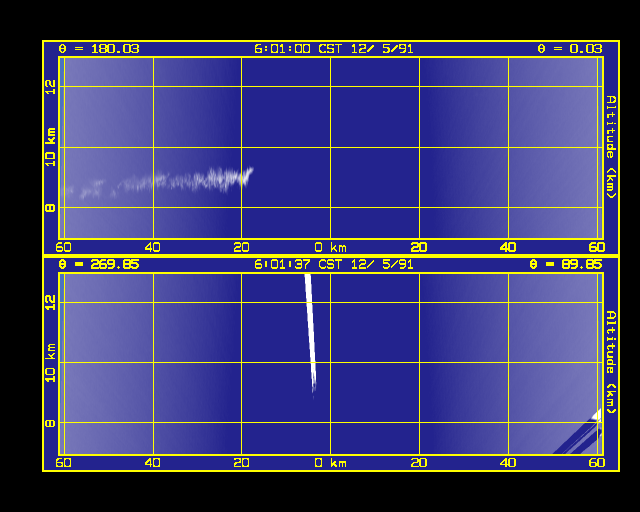Select the θ = 0.03 label
The height and width of the screenshot is (512, 640).
click(x=569, y=49)
